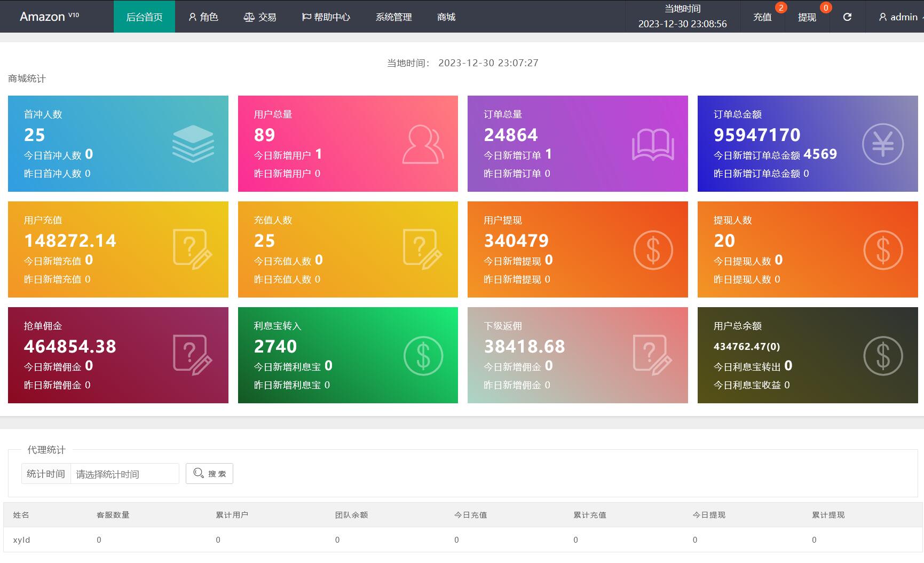This screenshot has height=563, width=924.
Task: Open the 系统管理 menu
Action: 393,17
